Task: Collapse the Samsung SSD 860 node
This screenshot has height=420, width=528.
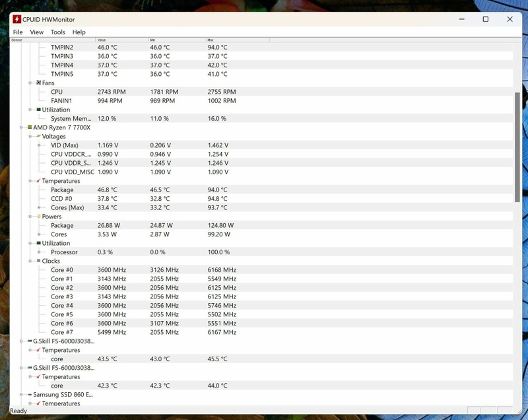Action: coord(21,394)
